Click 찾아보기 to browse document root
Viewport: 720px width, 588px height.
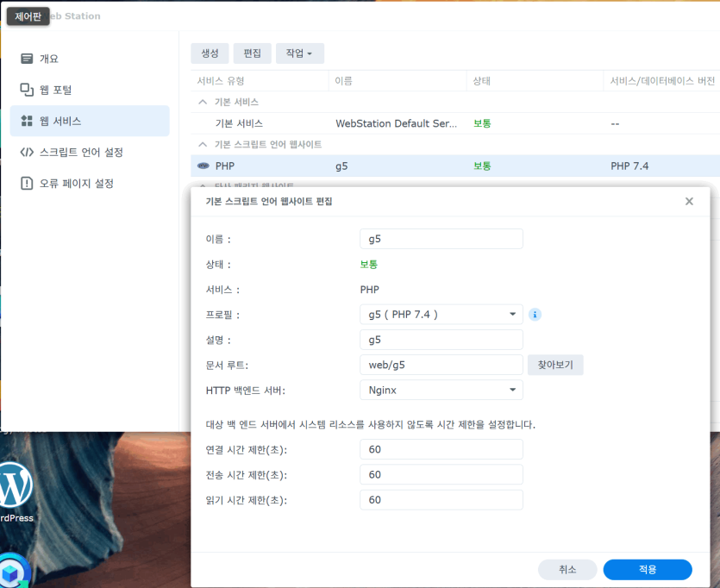pyautogui.click(x=555, y=365)
